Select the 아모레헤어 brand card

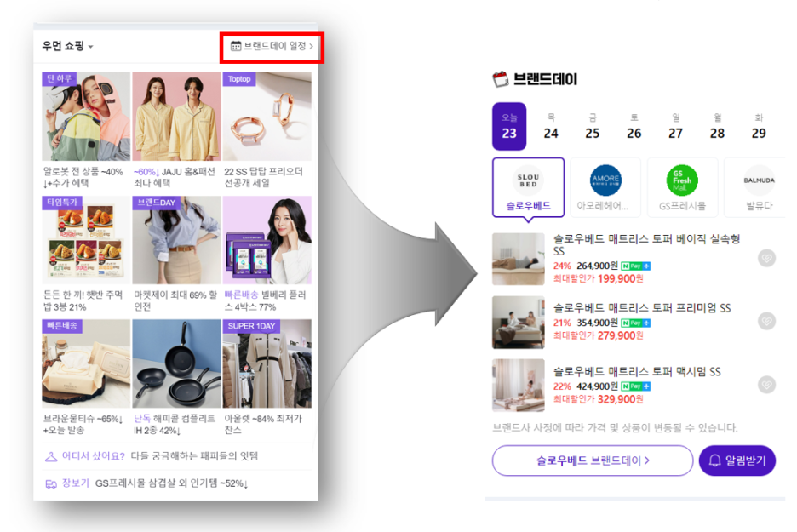click(x=605, y=187)
